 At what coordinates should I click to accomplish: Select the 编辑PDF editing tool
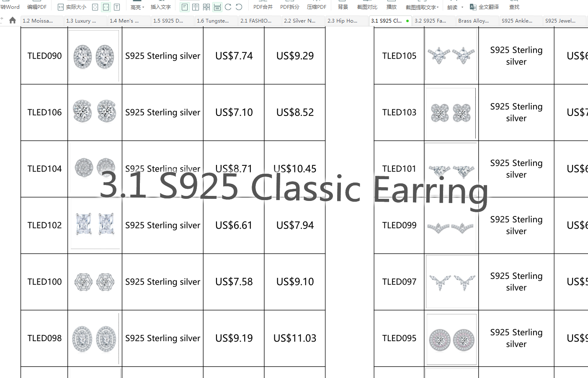tap(37, 7)
